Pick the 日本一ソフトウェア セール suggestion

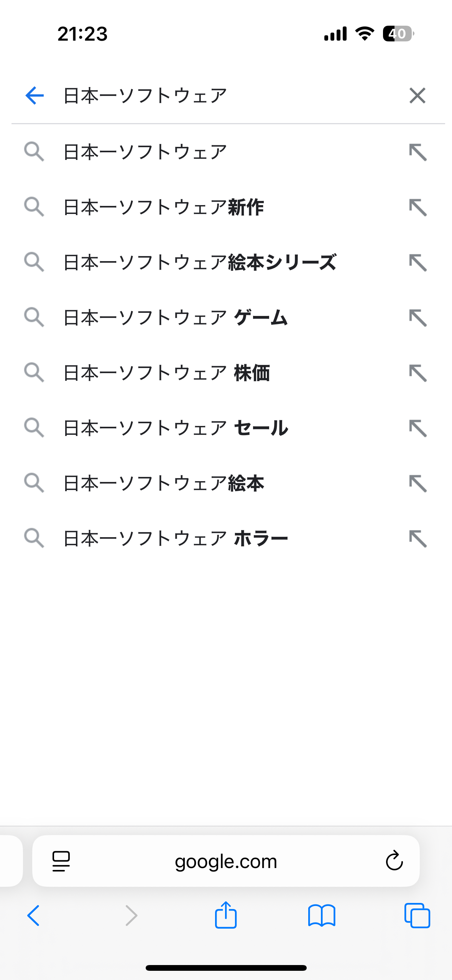pos(176,428)
